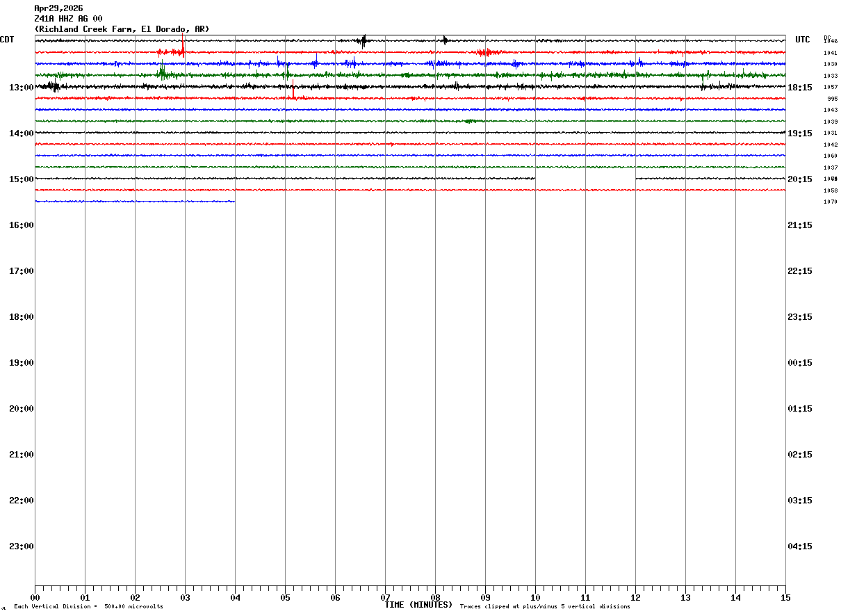Click the '11' minute tick label
Image resolution: width=841 pixels, height=616 pixels.
585,597
